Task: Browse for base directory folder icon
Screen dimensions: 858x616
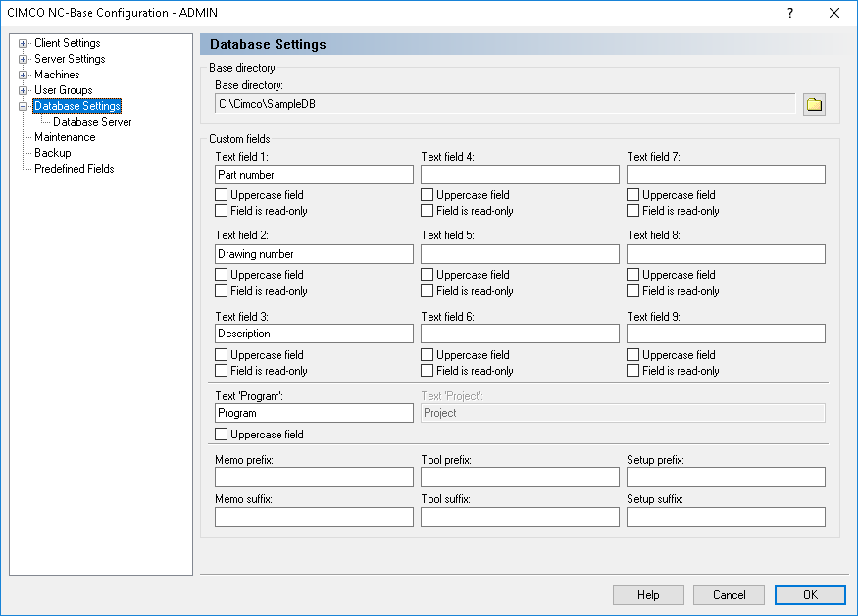Action: pos(814,104)
